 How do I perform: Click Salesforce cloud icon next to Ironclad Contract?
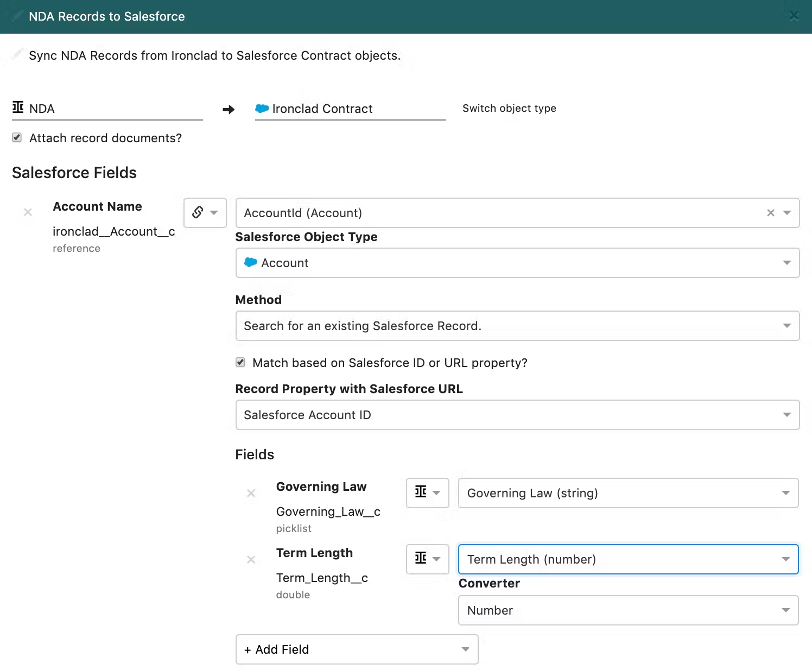click(262, 109)
